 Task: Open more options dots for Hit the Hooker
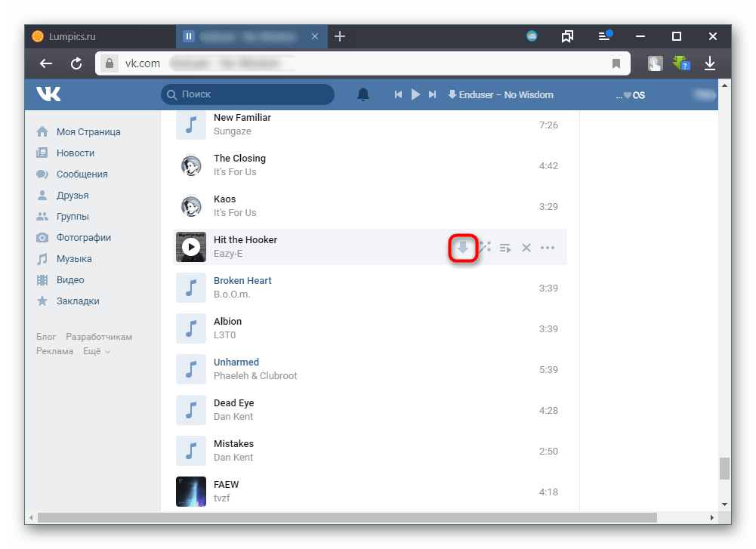point(548,248)
